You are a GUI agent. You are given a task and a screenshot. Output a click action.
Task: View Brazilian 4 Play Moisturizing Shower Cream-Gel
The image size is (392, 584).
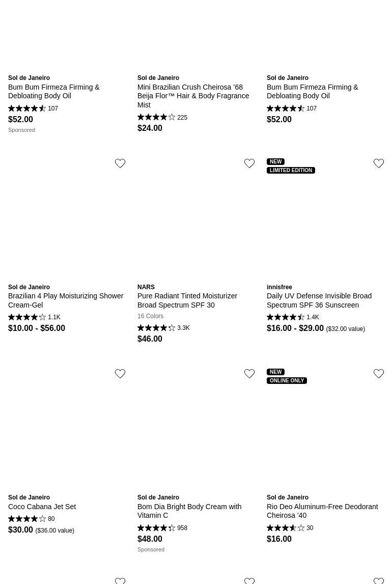click(66, 300)
